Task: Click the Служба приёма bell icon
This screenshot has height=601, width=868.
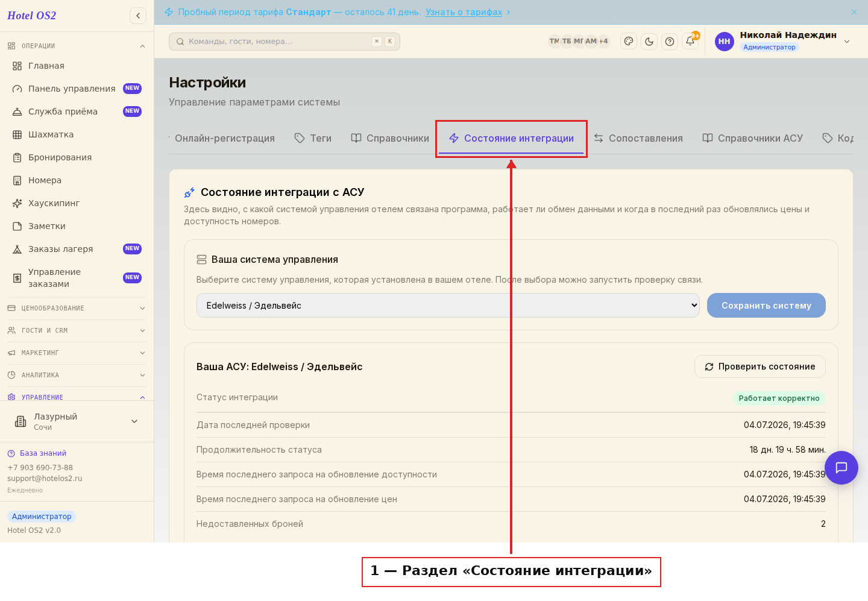Action: click(x=17, y=112)
